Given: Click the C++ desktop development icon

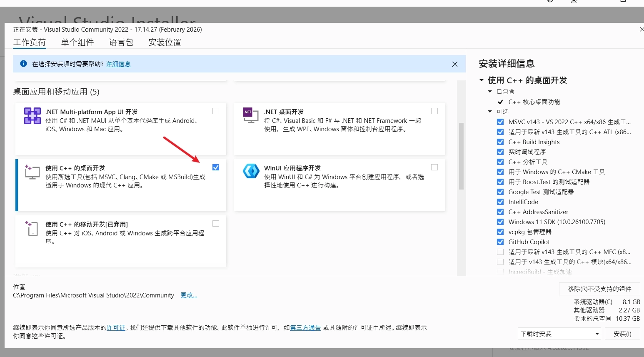Looking at the screenshot, I should click(x=32, y=172).
